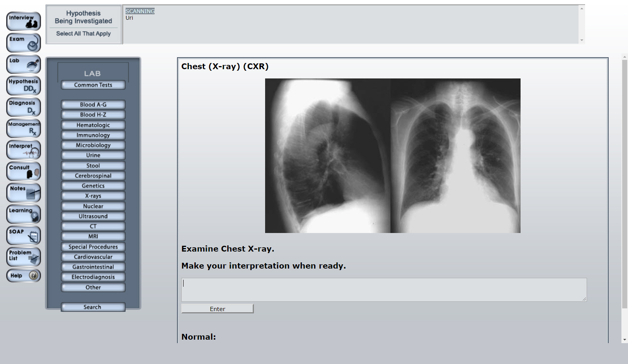Screen dimensions: 628x364
Task: Open the Special Procedures category
Action: [93, 247]
